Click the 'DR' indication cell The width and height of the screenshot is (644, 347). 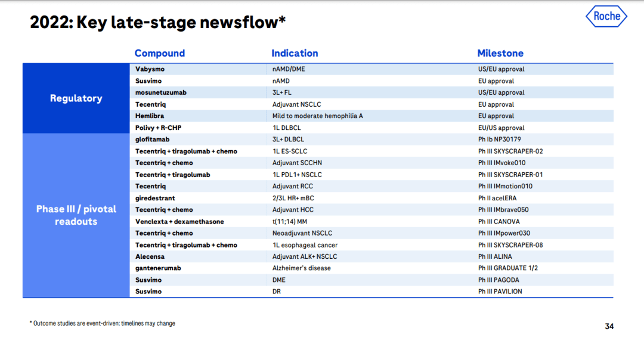coord(277,291)
